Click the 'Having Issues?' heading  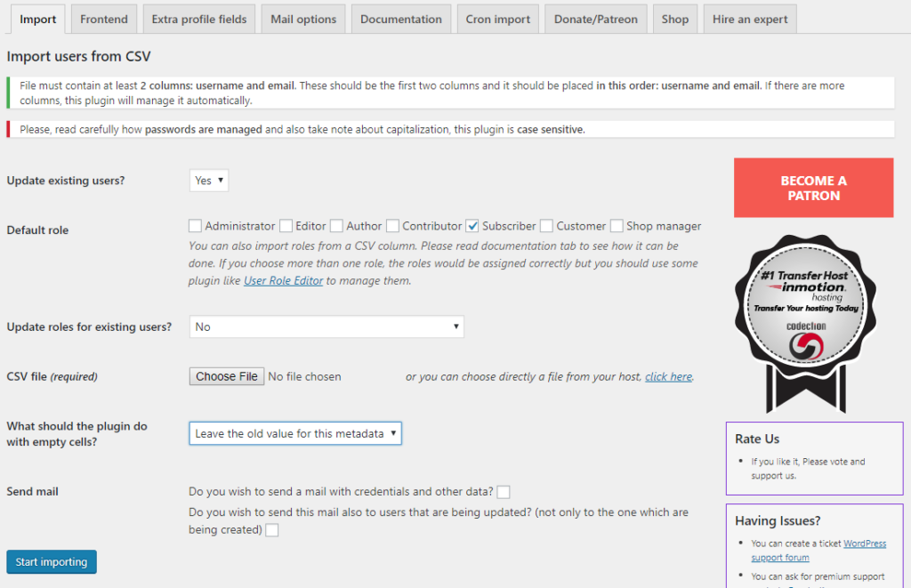(778, 520)
